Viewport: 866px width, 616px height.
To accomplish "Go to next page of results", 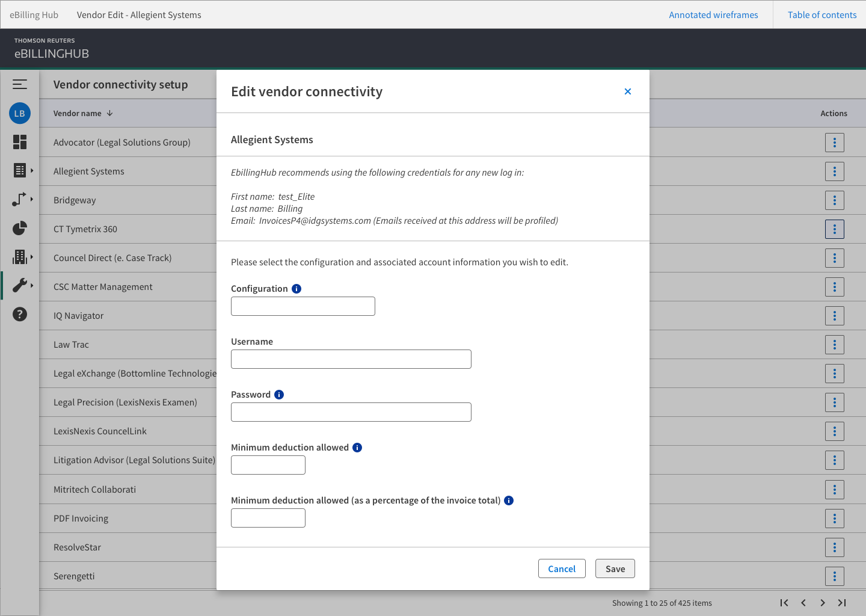I will tap(823, 603).
